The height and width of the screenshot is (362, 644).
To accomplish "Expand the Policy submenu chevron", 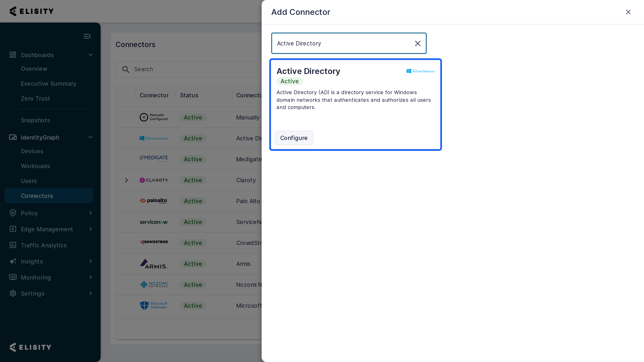I will (x=91, y=213).
